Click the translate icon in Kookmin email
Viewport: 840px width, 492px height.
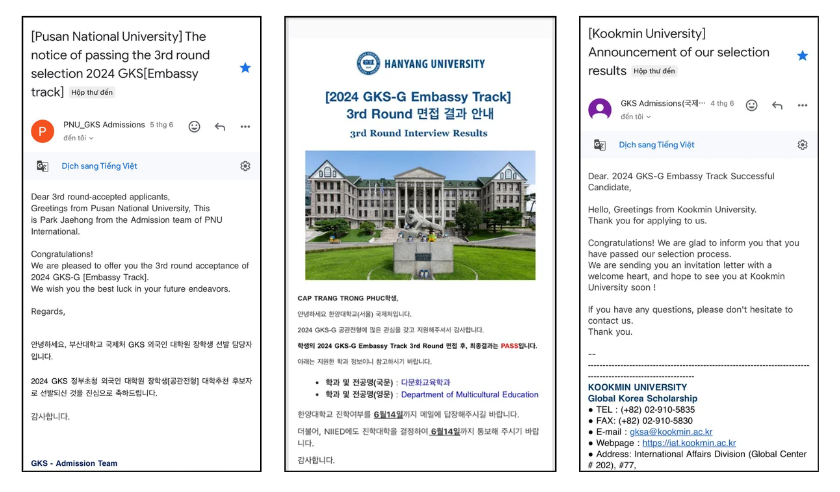point(599,145)
